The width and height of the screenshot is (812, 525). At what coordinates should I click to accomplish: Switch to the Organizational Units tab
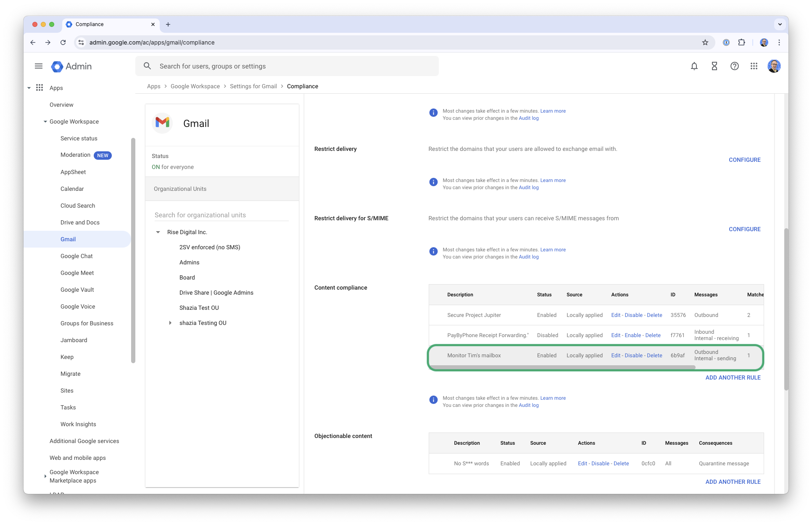coord(180,188)
